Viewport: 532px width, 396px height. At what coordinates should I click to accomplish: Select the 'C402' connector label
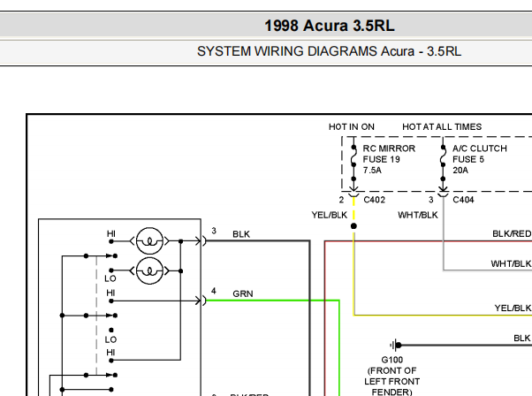374,200
